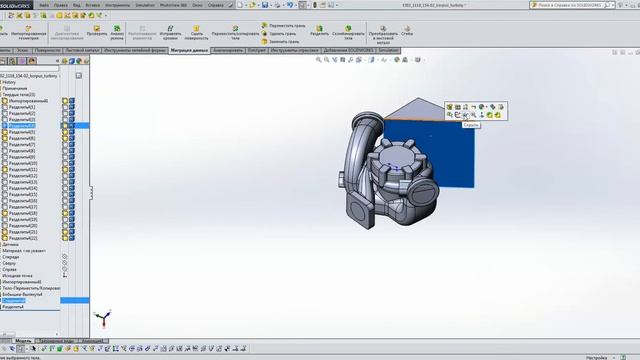Toggle visibility icon for Разделить4[11] row
Image resolution: width=640 pixels, height=360 pixels.
coord(65,169)
